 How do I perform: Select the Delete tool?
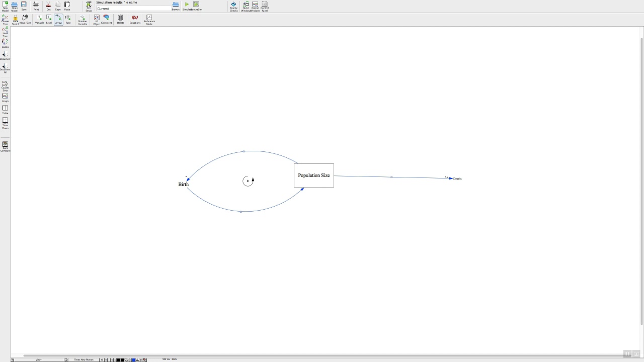coord(121,20)
